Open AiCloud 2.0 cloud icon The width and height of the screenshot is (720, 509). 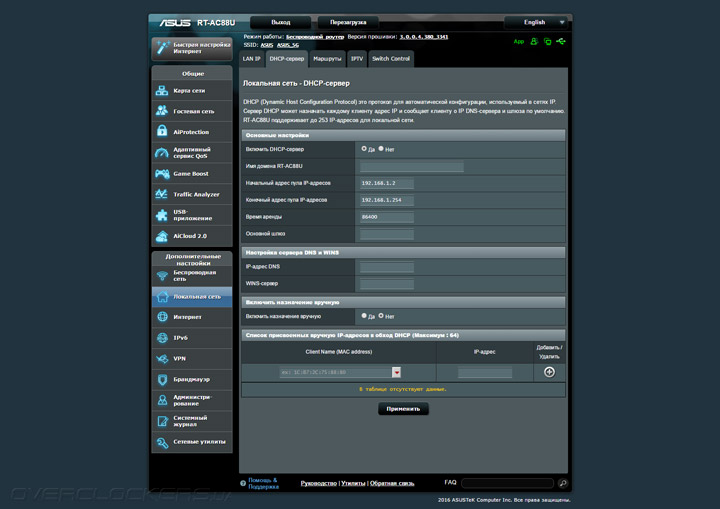pyautogui.click(x=163, y=236)
